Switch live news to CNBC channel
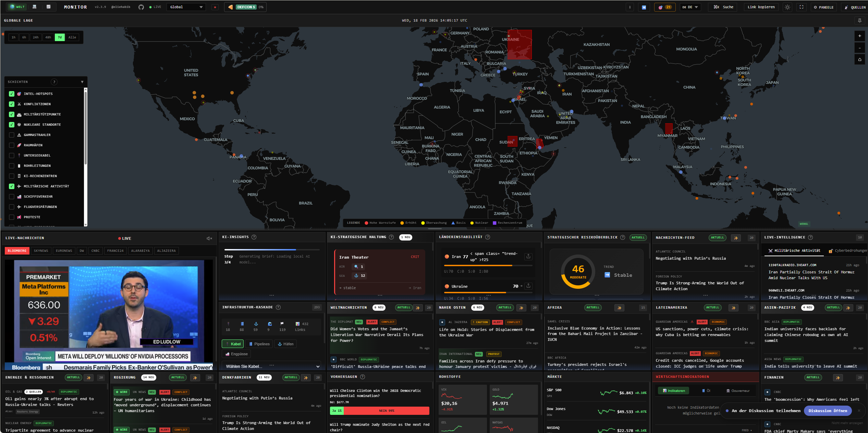Viewport: 868px width, 433px height. point(95,250)
